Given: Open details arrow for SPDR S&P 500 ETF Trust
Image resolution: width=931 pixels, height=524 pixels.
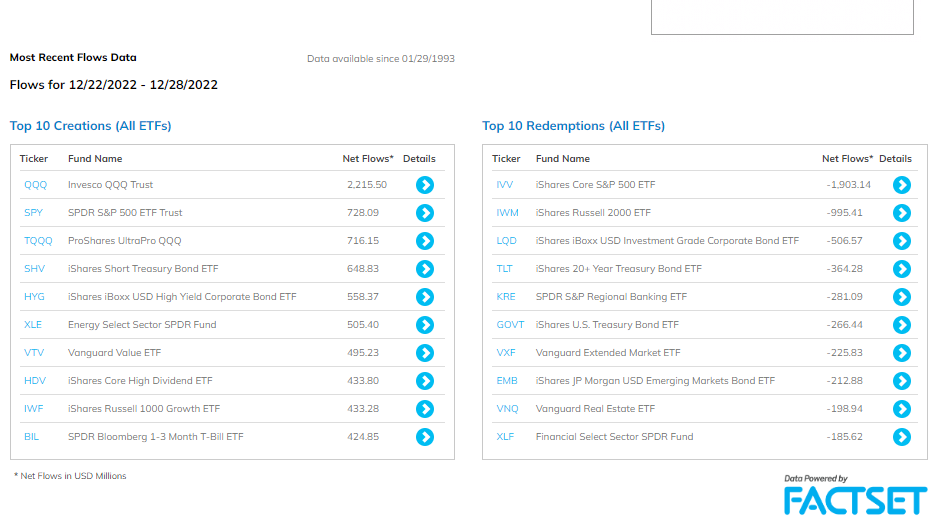Looking at the screenshot, I should point(425,213).
